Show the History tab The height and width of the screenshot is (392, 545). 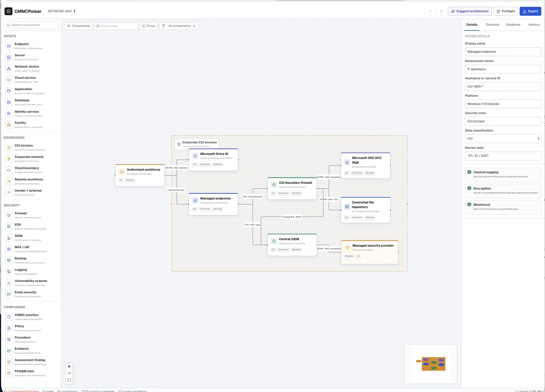[x=534, y=25]
